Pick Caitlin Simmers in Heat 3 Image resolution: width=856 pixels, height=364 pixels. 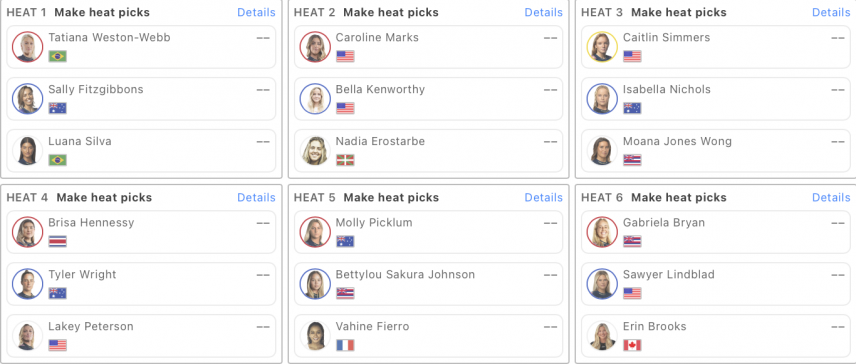click(716, 47)
